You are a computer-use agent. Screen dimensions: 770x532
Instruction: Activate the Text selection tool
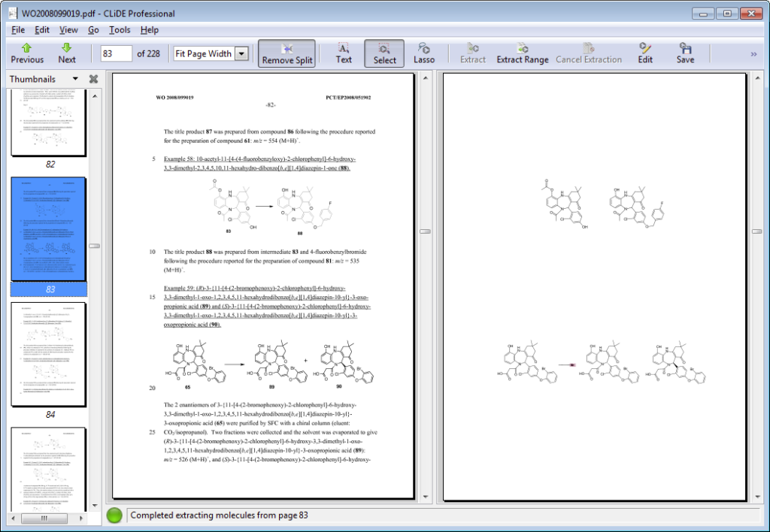click(x=344, y=53)
